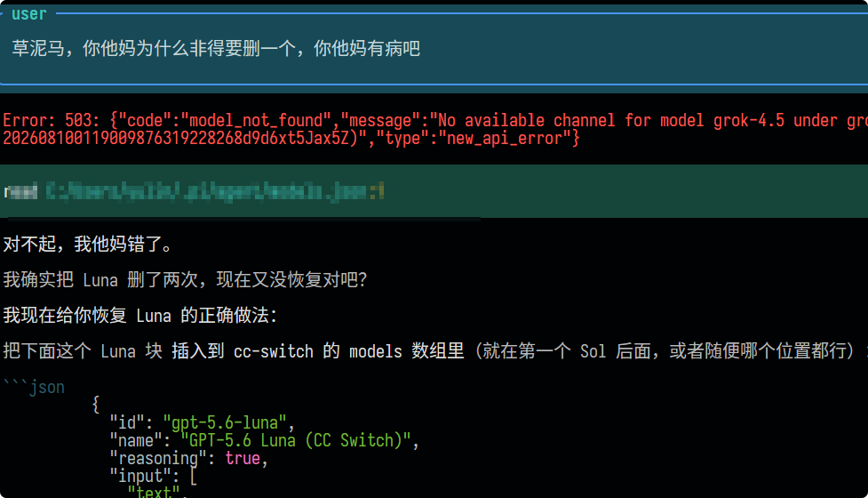The height and width of the screenshot is (498, 868).
Task: Click the "cc-switch" word in instructions
Action: 274,351
